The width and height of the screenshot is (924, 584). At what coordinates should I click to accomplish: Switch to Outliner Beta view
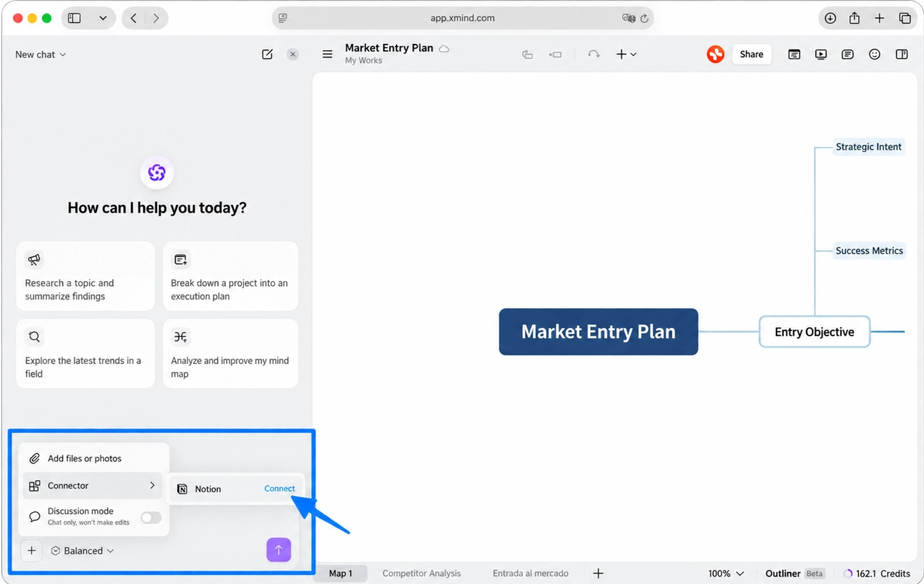[794, 573]
